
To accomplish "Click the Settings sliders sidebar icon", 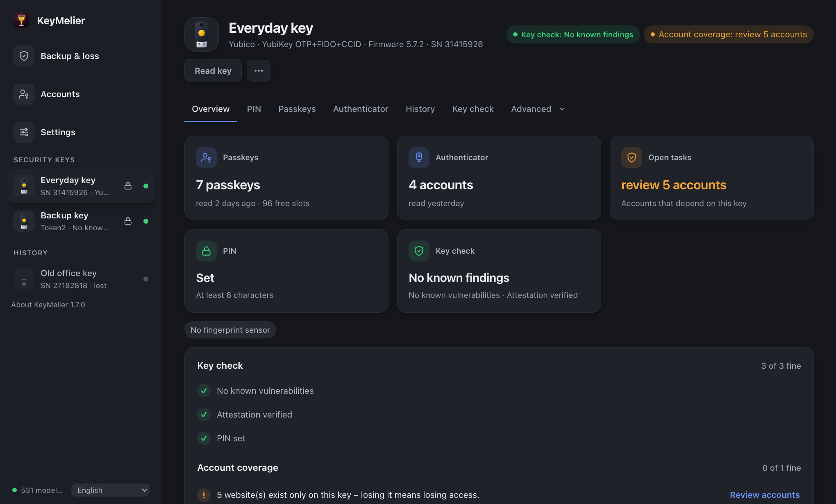I will pos(24,132).
